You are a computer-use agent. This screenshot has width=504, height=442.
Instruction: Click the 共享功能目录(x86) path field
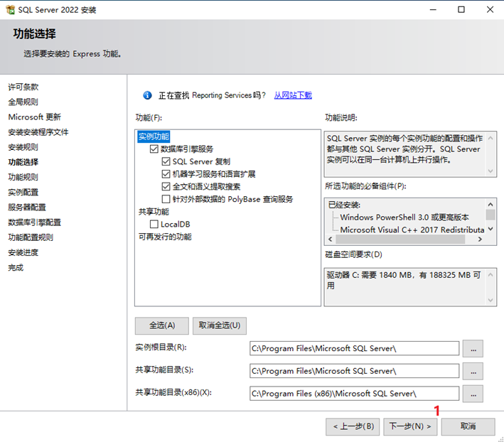tap(354, 394)
